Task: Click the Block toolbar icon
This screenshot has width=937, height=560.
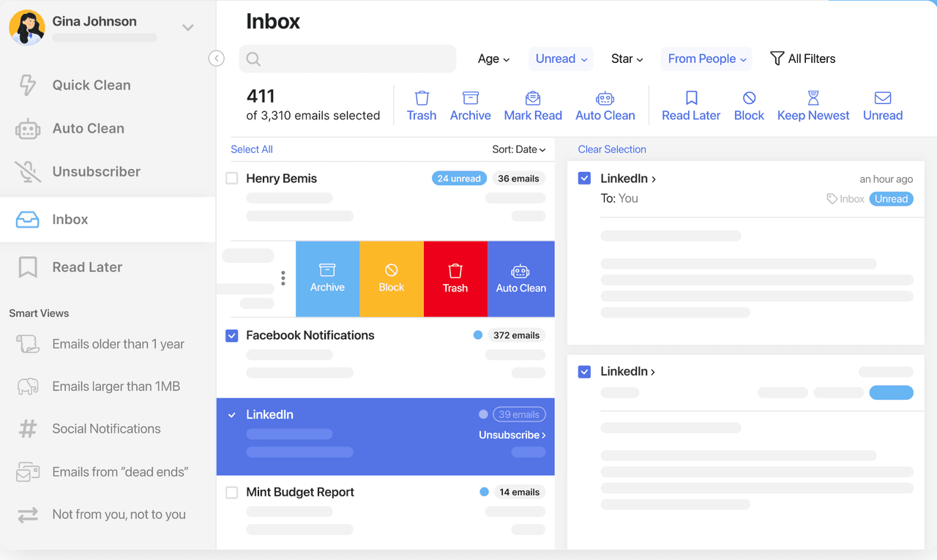Action: click(749, 98)
